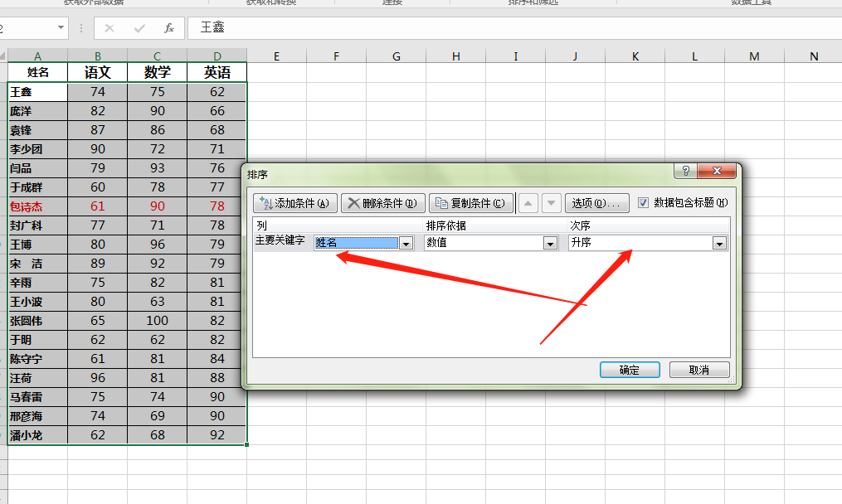The image size is (842, 504).
Task: Cancel sort dialog with 取消 button
Action: [x=699, y=370]
